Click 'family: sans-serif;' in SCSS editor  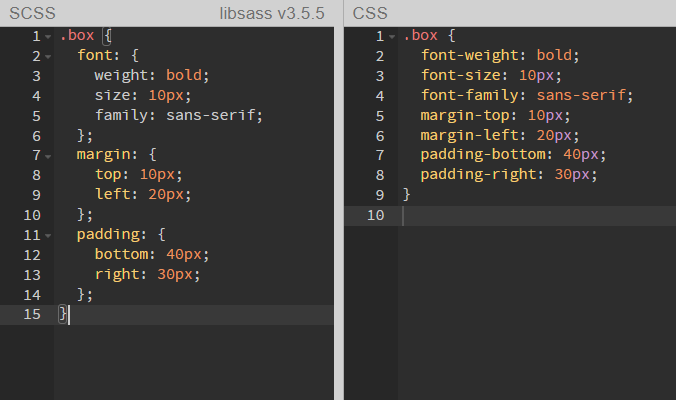pyautogui.click(x=178, y=115)
